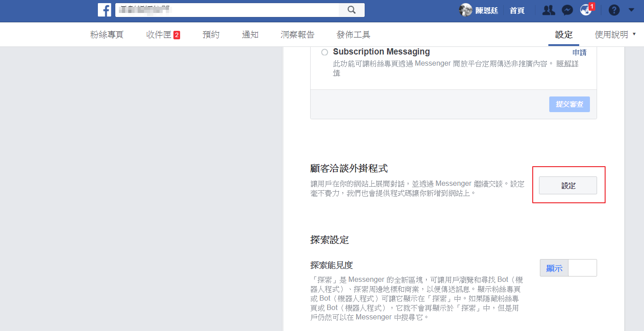This screenshot has height=331, width=644.
Task: Open the 發佈工具 publishing tools tab
Action: [x=354, y=34]
